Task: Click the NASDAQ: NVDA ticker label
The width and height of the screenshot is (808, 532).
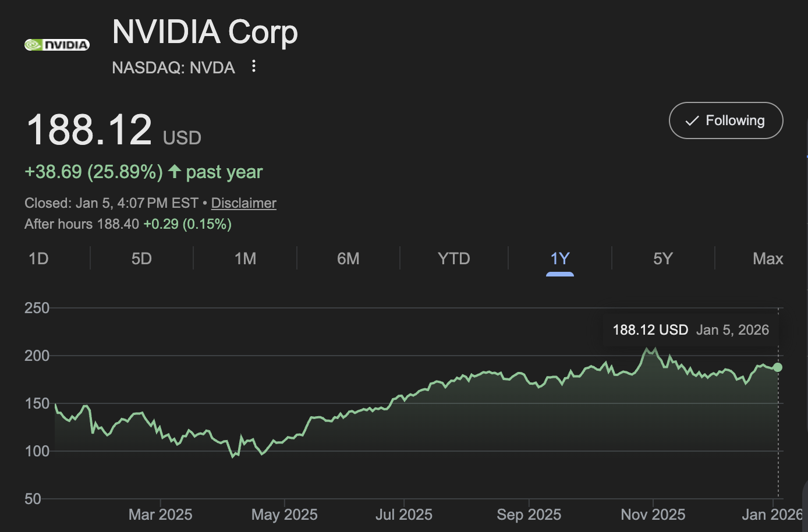Action: 173,68
